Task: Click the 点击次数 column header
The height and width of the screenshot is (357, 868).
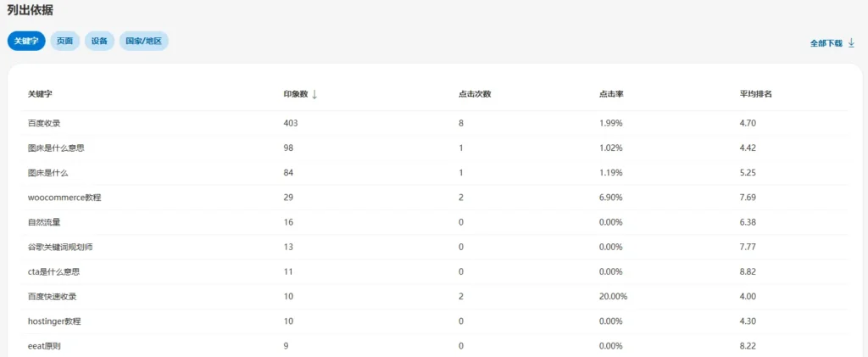Action: pyautogui.click(x=475, y=94)
